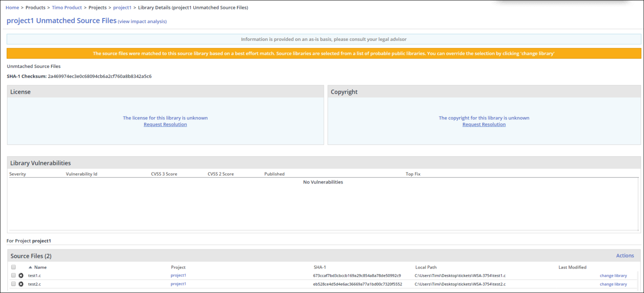Go to Home in the breadcrumb
Screen dimensions: 644x293
pyautogui.click(x=12, y=7)
